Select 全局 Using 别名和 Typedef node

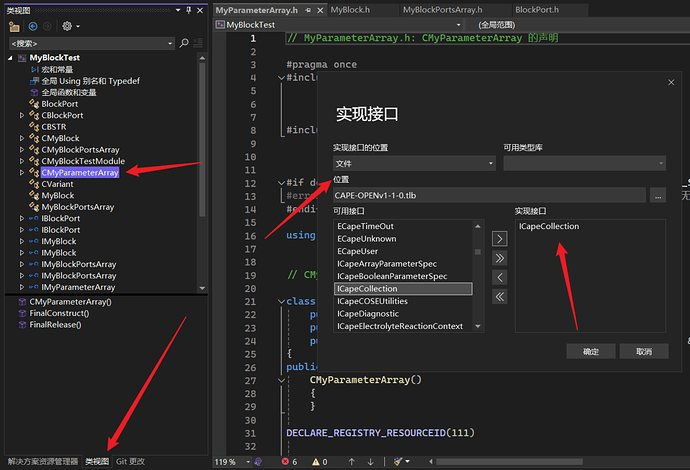tap(91, 81)
